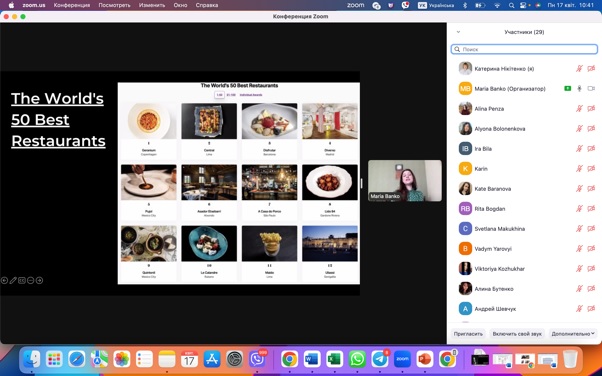Open the Дополнительно dropdown

tap(573, 334)
